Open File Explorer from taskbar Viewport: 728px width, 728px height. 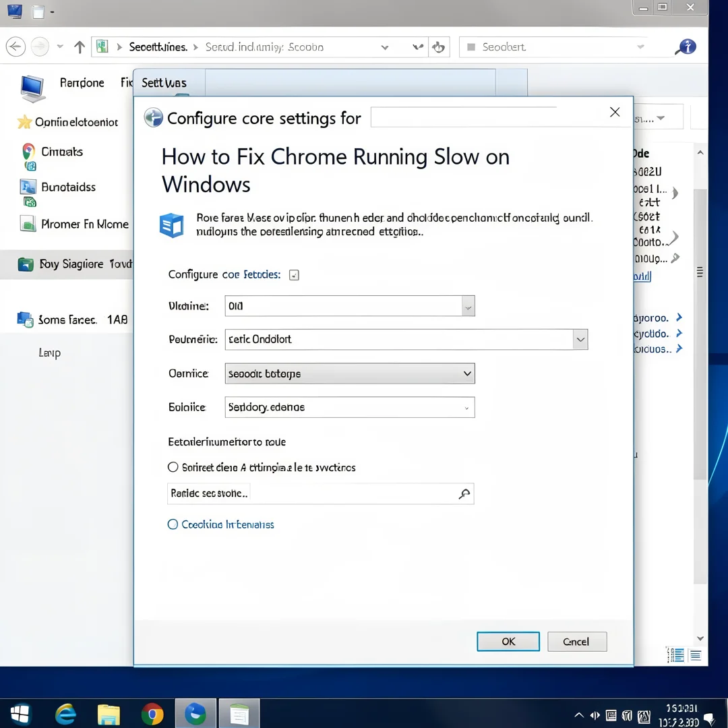(109, 714)
